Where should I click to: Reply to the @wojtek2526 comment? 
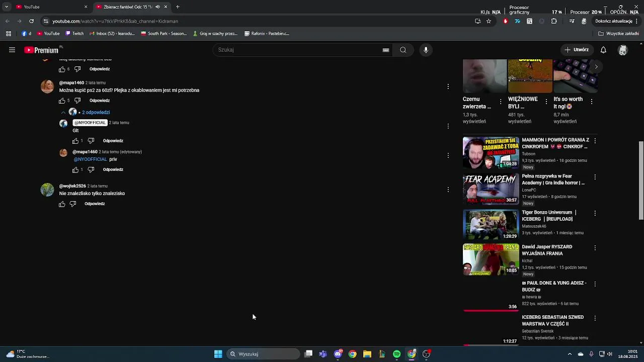pyautogui.click(x=95, y=204)
